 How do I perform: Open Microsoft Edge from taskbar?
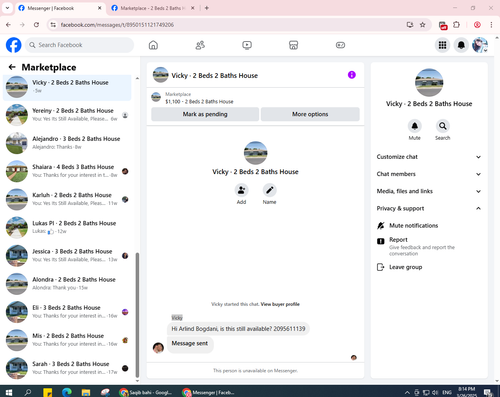pyautogui.click(x=67, y=392)
